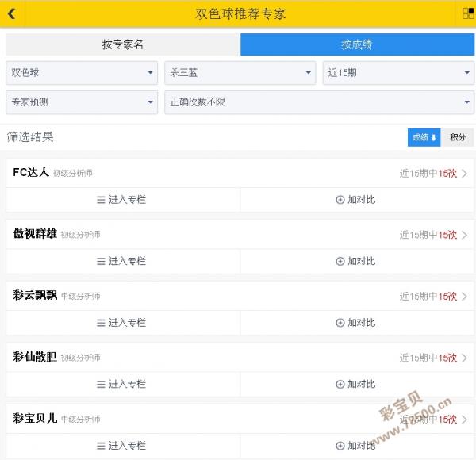476x460 pixels.
Task: Open the 双色球 lottery type dropdown
Action: [x=82, y=73]
